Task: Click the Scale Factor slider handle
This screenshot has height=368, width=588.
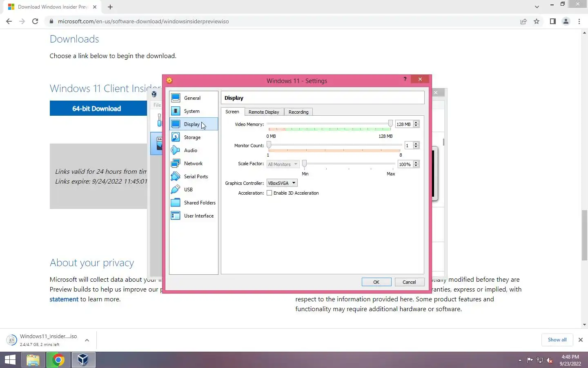Action: pos(304,164)
